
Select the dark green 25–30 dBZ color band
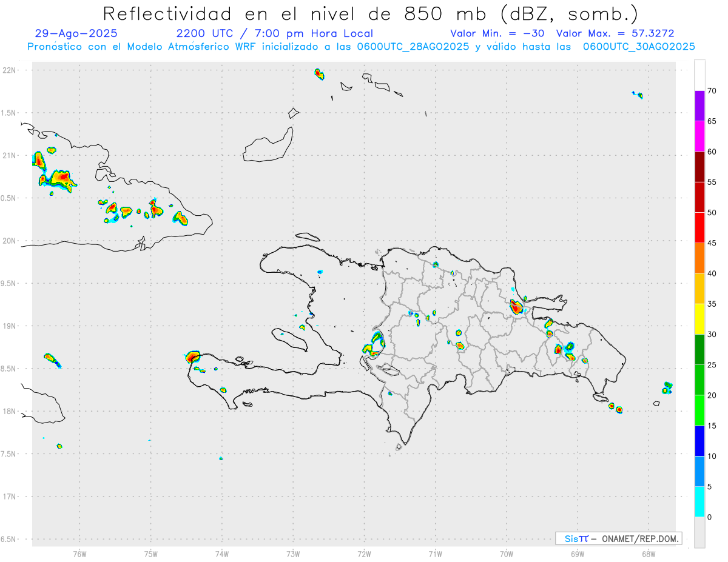699,350
